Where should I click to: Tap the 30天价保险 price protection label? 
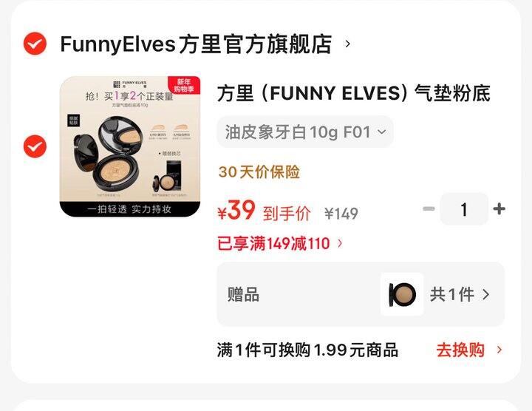(x=259, y=171)
